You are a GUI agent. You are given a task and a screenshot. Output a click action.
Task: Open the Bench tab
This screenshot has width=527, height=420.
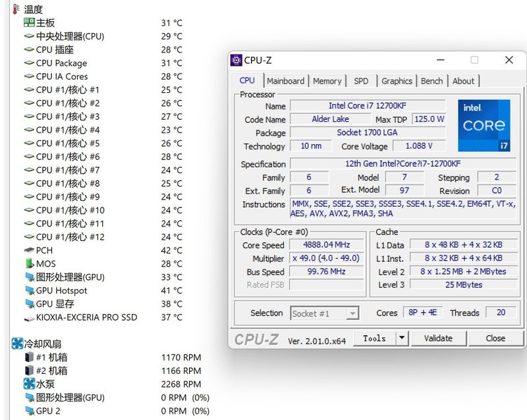(x=431, y=81)
